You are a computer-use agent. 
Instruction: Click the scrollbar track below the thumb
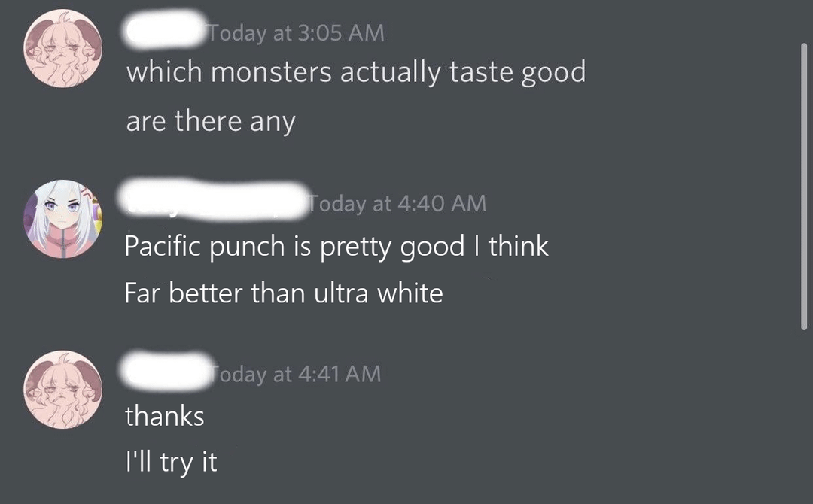(804, 414)
